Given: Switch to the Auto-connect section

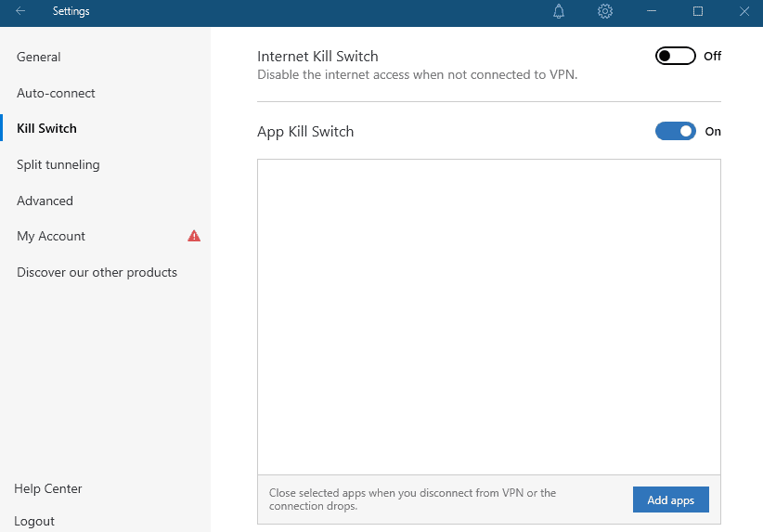Looking at the screenshot, I should (56, 93).
